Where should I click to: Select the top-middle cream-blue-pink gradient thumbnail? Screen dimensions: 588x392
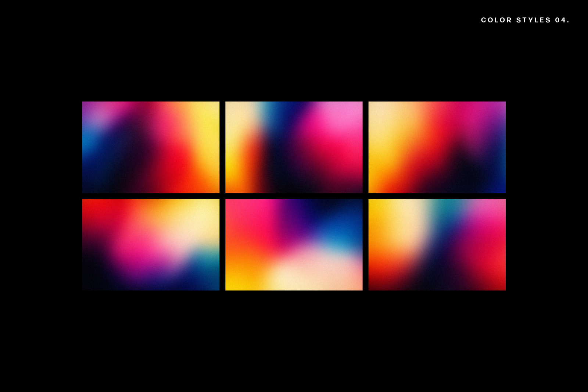[x=294, y=147]
